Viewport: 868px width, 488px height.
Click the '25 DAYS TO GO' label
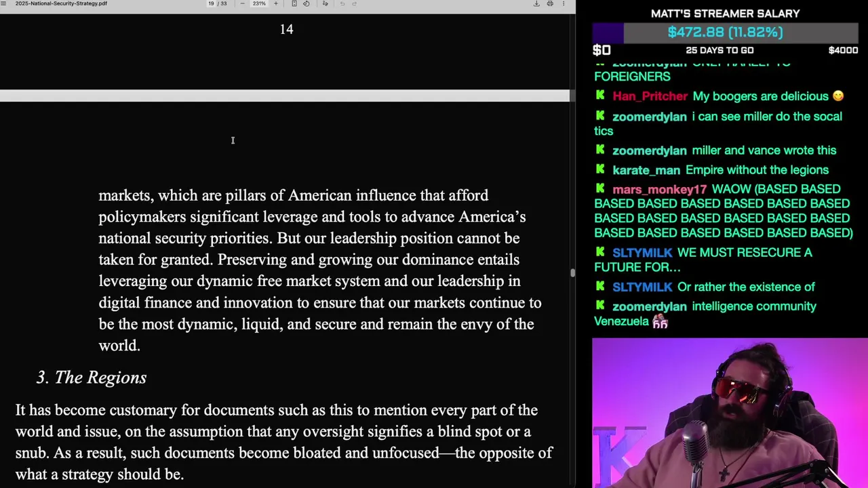(x=719, y=50)
